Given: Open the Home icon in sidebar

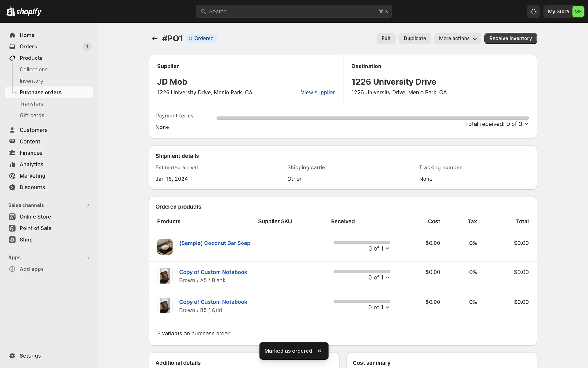Looking at the screenshot, I should (x=12, y=35).
